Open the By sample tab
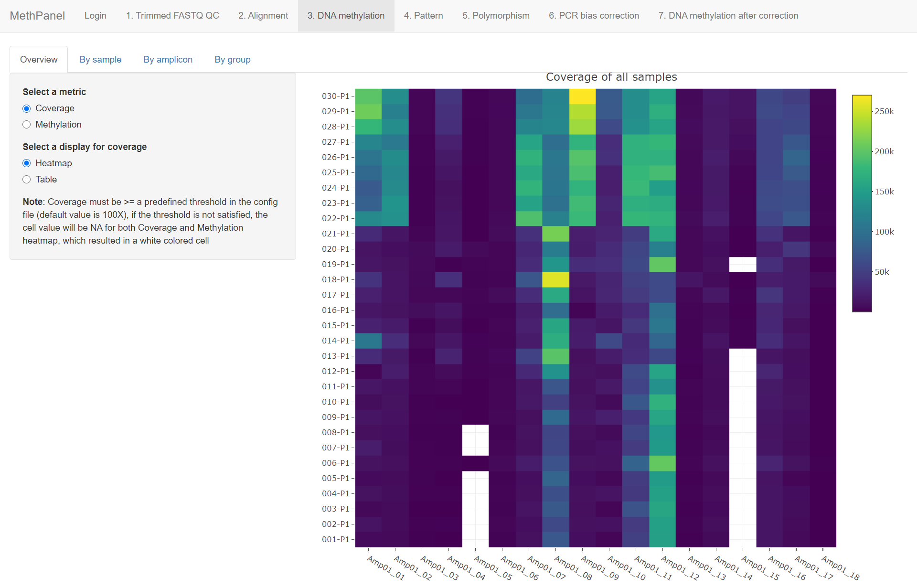Screen dimensions: 917x588 (x=100, y=60)
